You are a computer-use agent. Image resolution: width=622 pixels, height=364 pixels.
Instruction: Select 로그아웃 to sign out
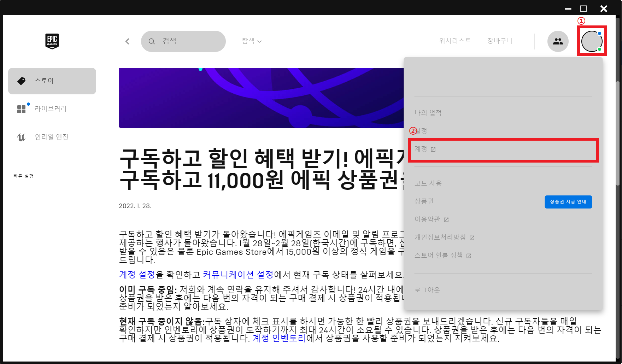coord(427,290)
